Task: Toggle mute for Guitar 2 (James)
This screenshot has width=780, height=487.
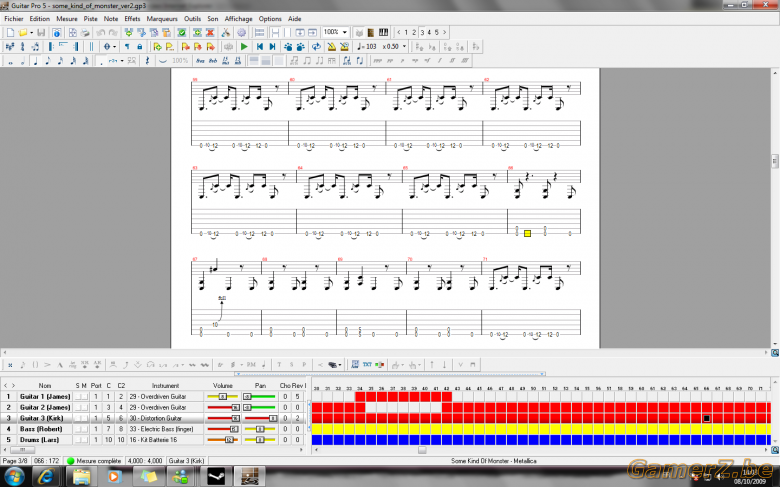Action: pyautogui.click(x=84, y=407)
